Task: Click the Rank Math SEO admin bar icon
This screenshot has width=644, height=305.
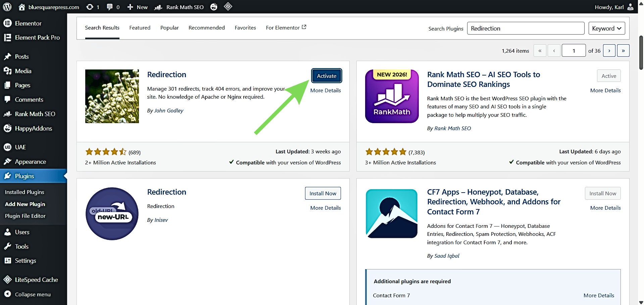Action: (158, 7)
